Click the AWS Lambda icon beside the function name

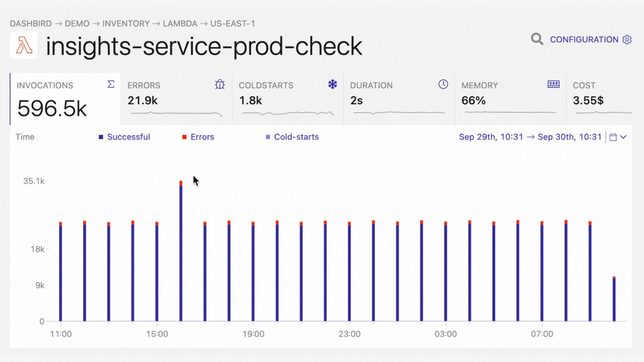tap(23, 45)
